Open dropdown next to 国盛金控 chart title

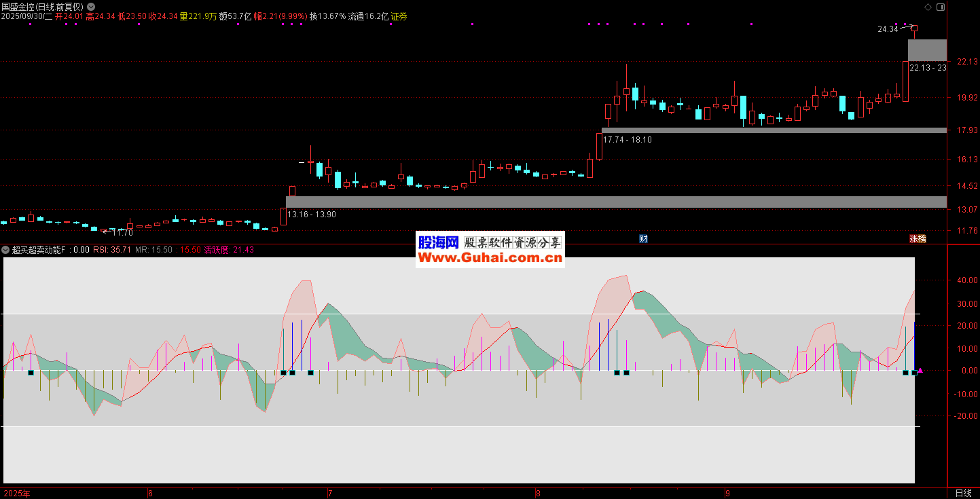pyautogui.click(x=91, y=7)
